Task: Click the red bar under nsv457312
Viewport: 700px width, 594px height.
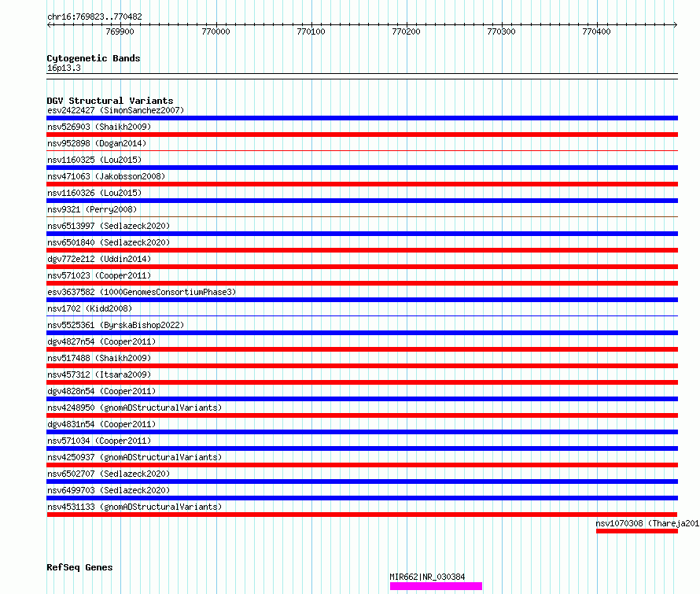Action: click(x=362, y=382)
